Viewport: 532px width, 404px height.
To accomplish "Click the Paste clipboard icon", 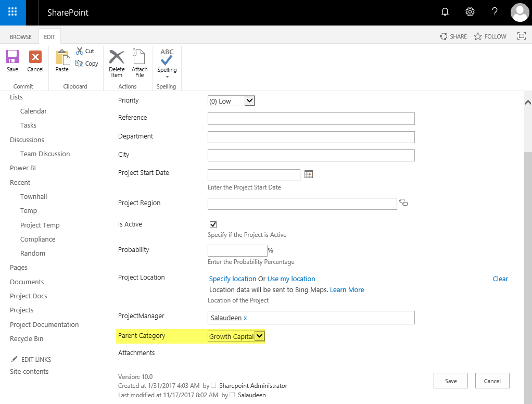I will pos(62,57).
